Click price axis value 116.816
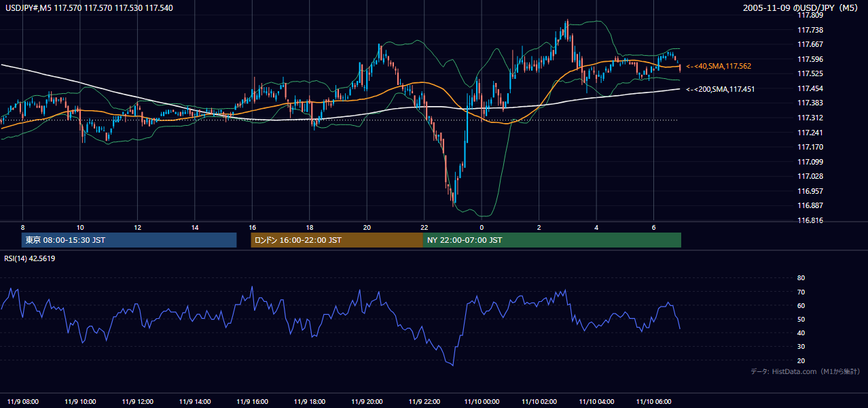The height and width of the screenshot is (408, 868). pos(810,220)
